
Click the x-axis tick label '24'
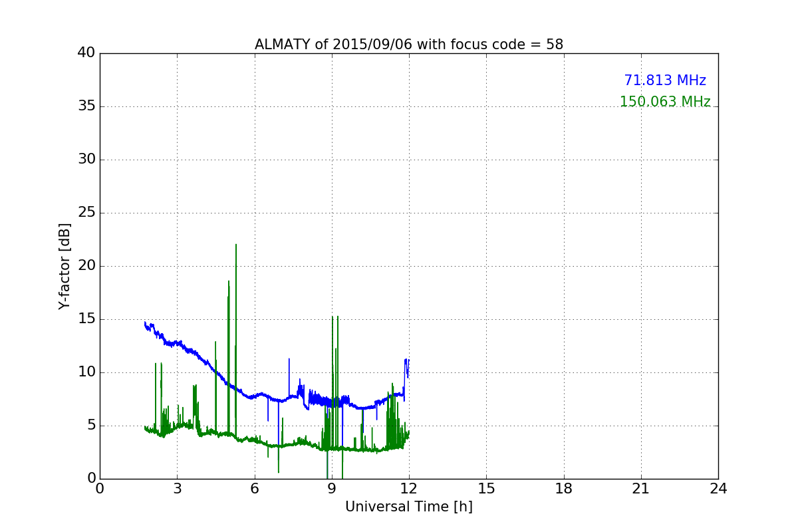(718, 489)
